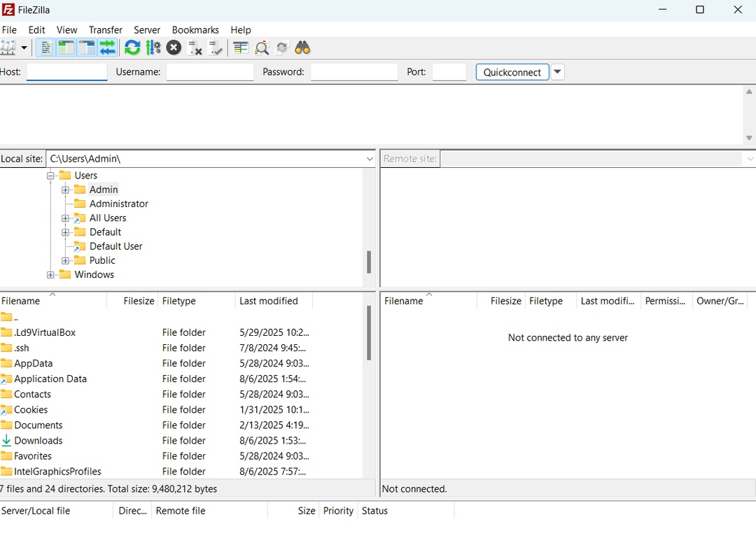The width and height of the screenshot is (756, 559).
Task: Open the Bookmarks menu
Action: coord(195,30)
